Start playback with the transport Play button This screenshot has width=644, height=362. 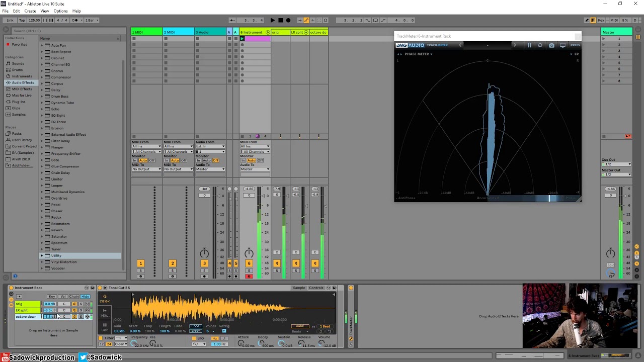click(x=273, y=20)
